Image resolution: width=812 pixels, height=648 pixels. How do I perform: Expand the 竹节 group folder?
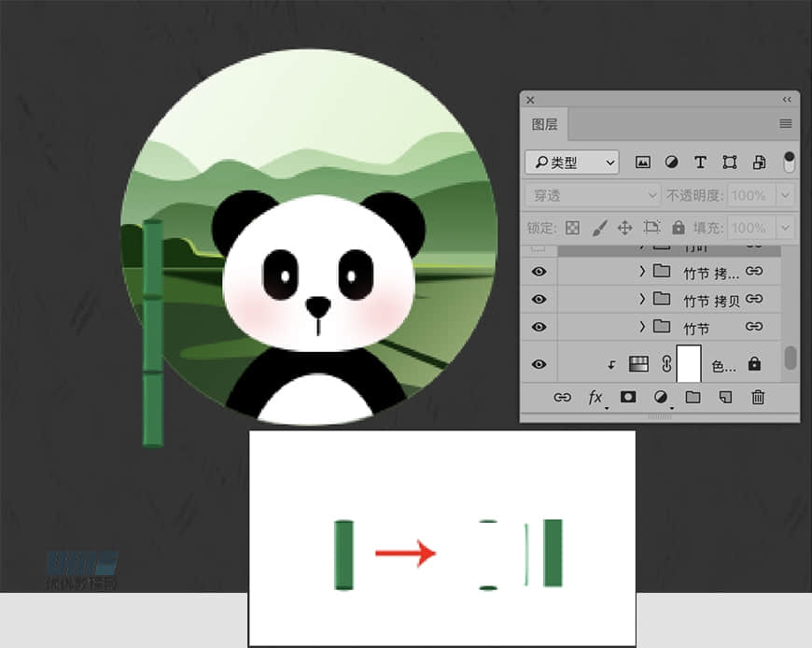(x=642, y=327)
